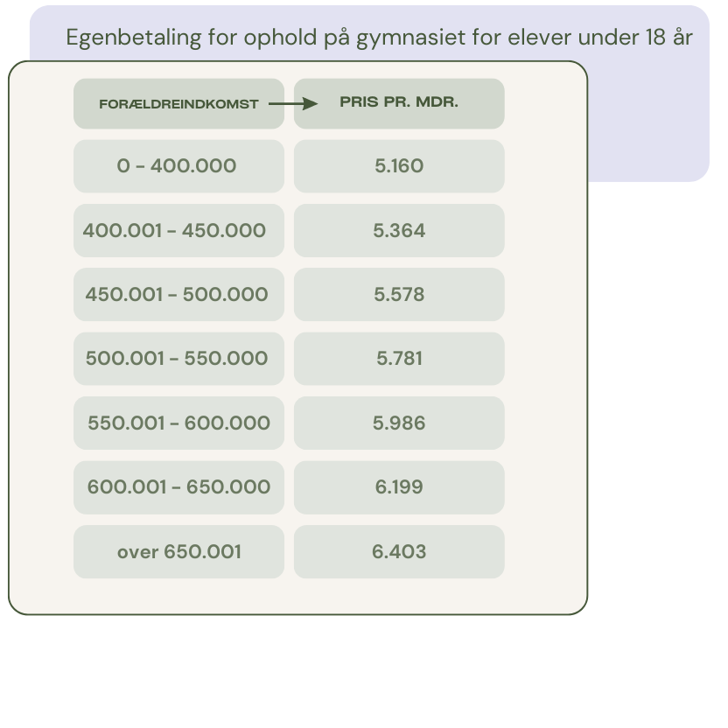Select the 550.001 - 600.000 income cell
Image resolution: width=728 pixels, height=728 pixels.
click(178, 423)
